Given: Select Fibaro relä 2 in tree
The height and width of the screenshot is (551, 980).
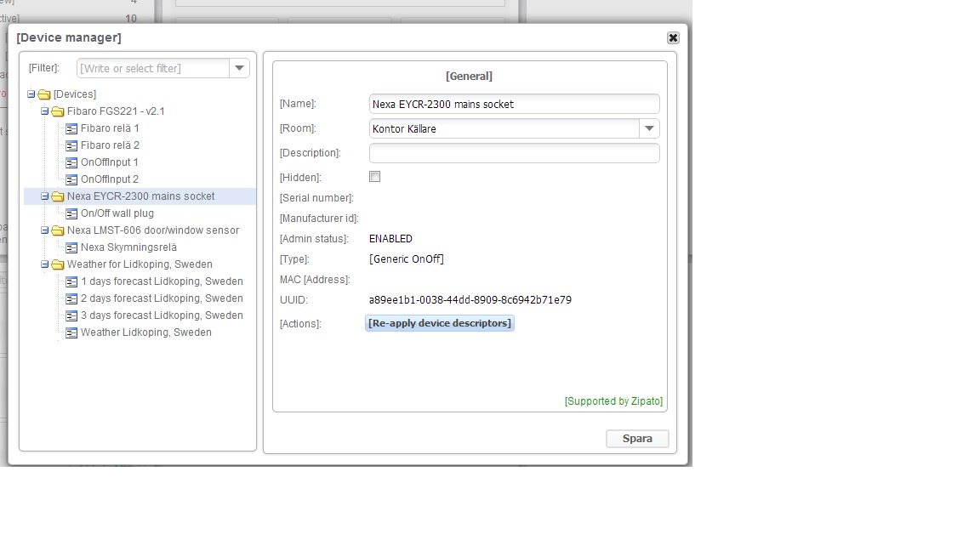Looking at the screenshot, I should tap(110, 145).
